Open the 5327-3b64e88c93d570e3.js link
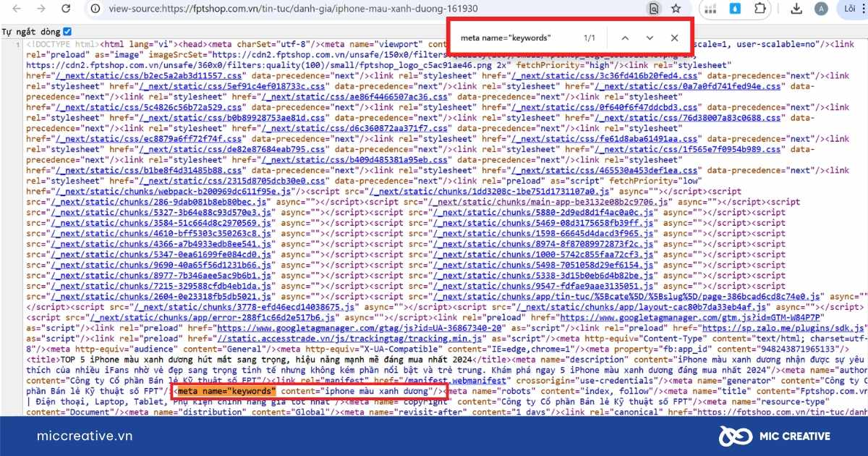The image size is (868, 456). (163, 212)
